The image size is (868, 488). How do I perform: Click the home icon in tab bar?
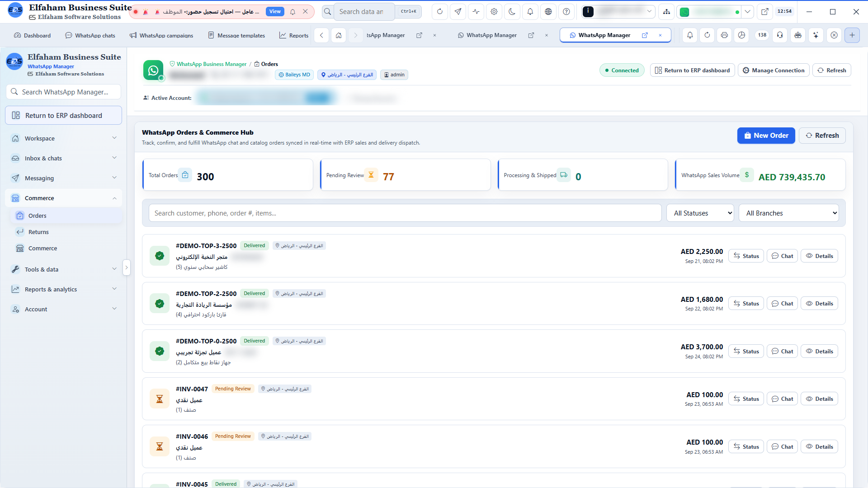339,35
